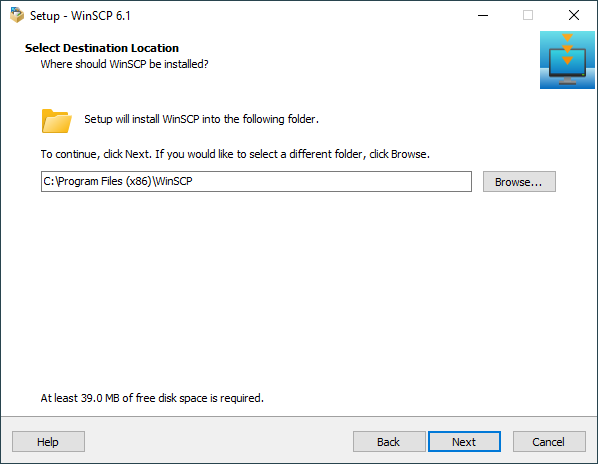Continue with the Next button
598x464 pixels.
(464, 442)
